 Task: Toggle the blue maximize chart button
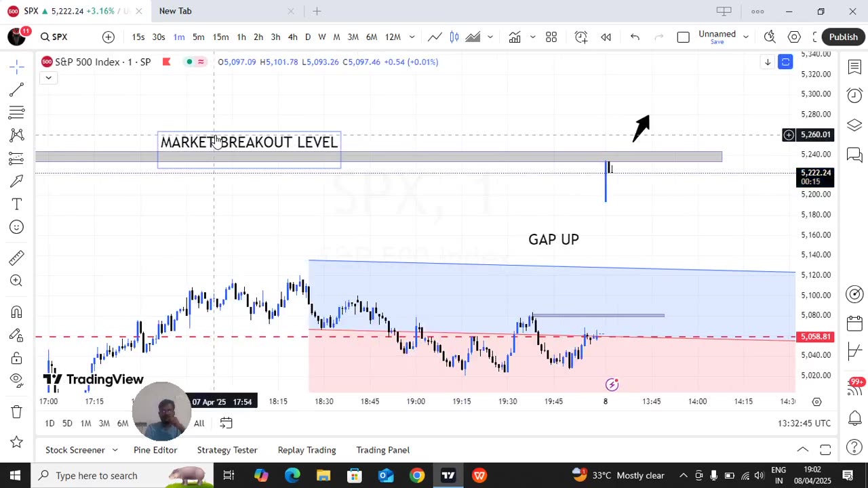(x=785, y=62)
